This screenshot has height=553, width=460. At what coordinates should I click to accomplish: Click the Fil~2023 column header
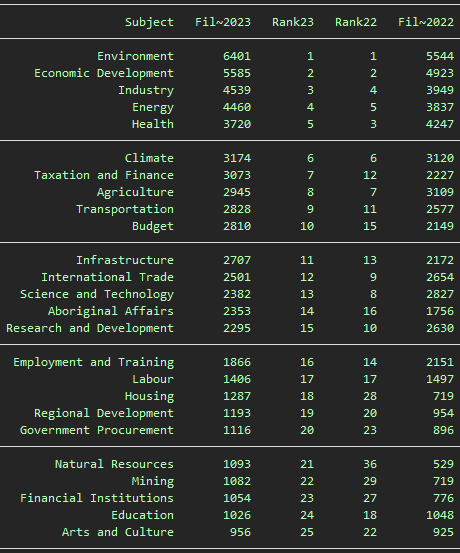pyautogui.click(x=223, y=22)
